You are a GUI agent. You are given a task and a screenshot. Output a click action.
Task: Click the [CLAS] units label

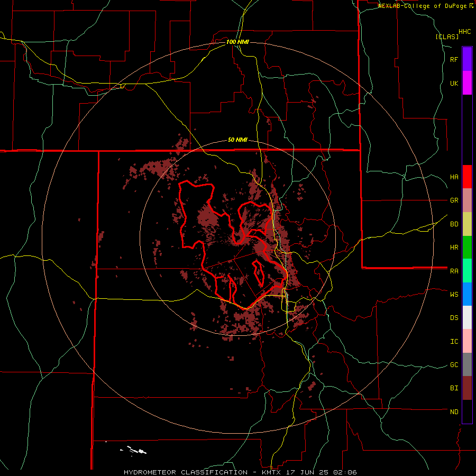tap(447, 36)
